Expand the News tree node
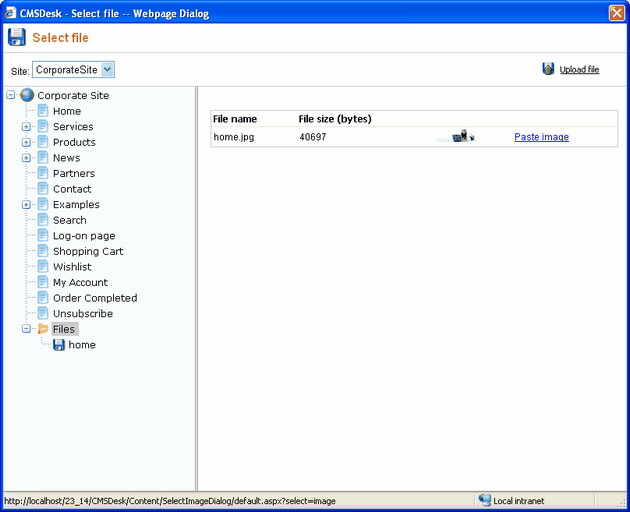Image resolution: width=630 pixels, height=512 pixels. point(26,158)
